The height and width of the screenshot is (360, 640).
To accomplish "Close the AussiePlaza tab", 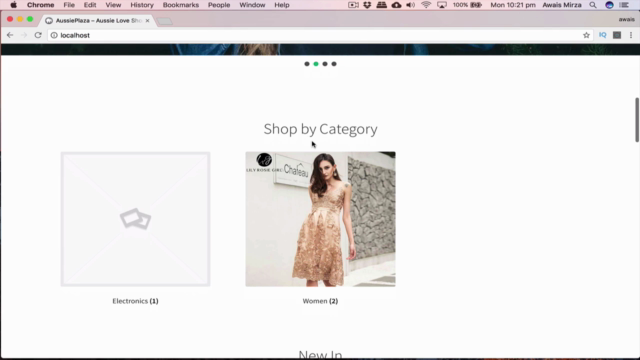I will tap(147, 20).
